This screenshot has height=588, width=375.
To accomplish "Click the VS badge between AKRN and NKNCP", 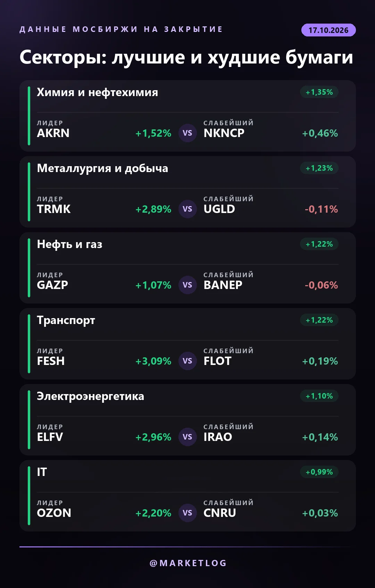I will 187,133.
